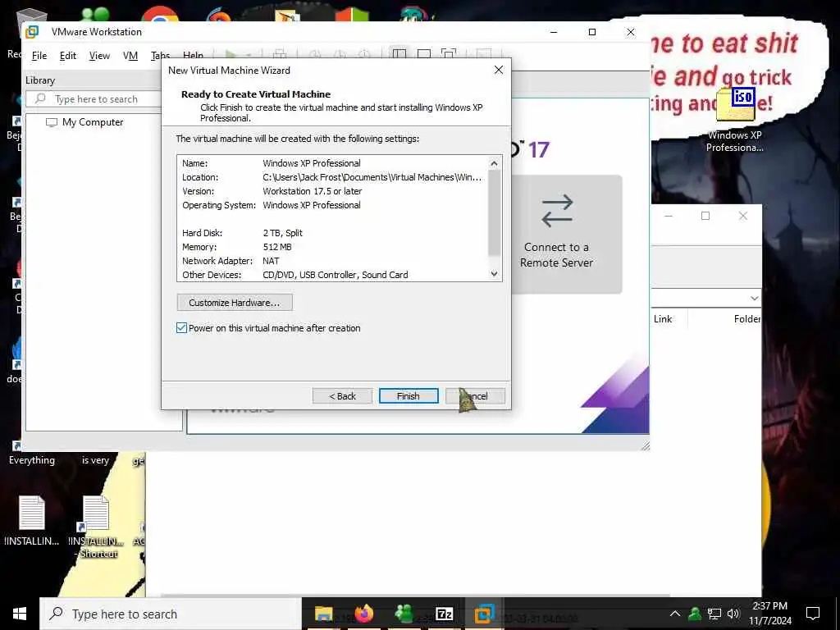Select the Network Adapter row NAT
This screenshot has width=840, height=630.
click(x=332, y=261)
